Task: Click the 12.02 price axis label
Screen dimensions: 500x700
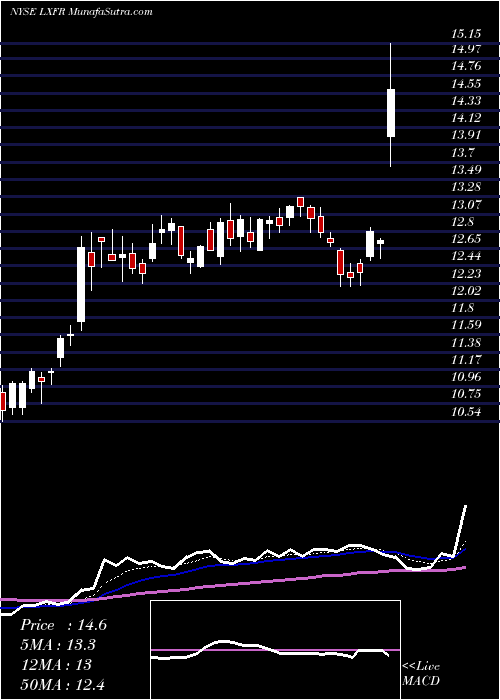Action: 466,291
